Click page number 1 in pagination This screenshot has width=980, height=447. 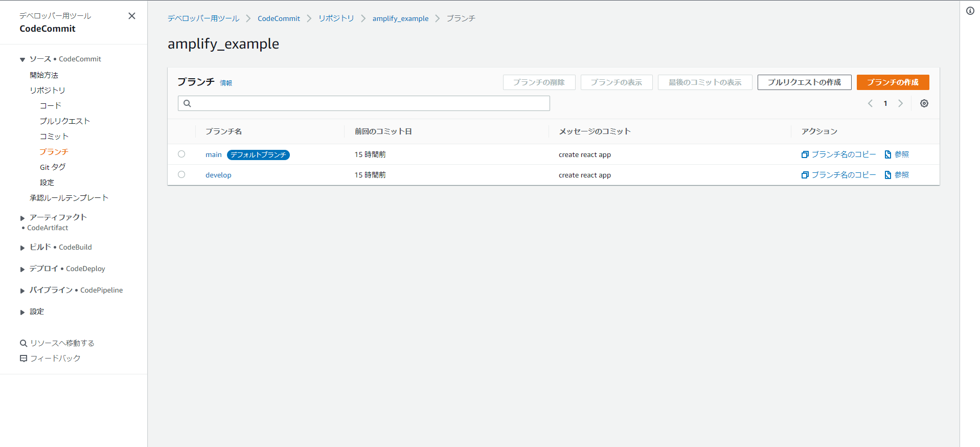885,103
